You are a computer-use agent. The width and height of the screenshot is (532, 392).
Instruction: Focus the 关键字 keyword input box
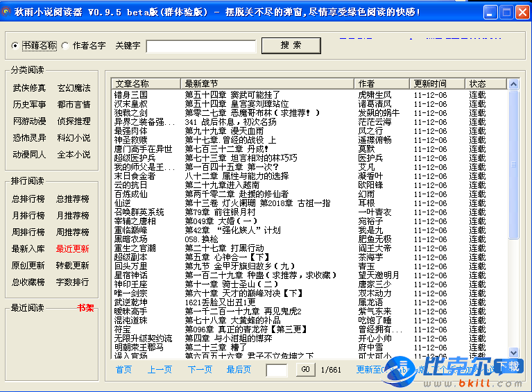click(191, 46)
